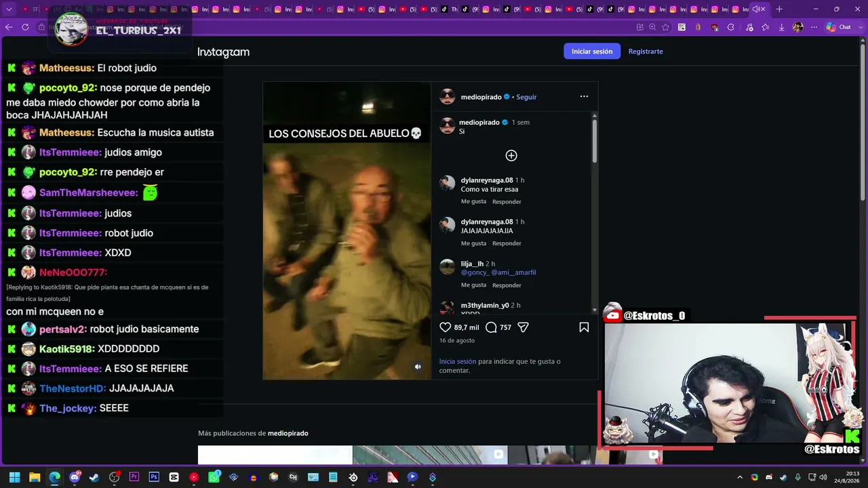Click TheNestorHD username in chat
This screenshot has width=868, height=488.
click(73, 388)
